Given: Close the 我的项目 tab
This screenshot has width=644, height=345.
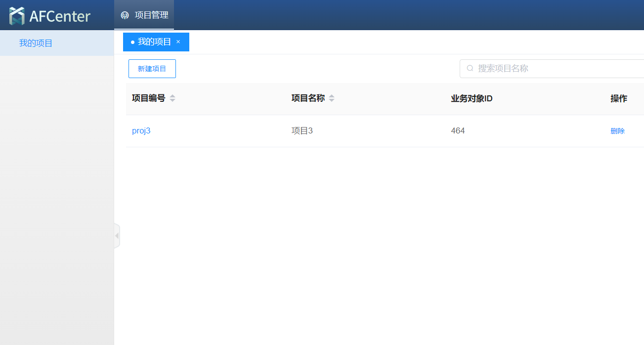Looking at the screenshot, I should tap(178, 42).
